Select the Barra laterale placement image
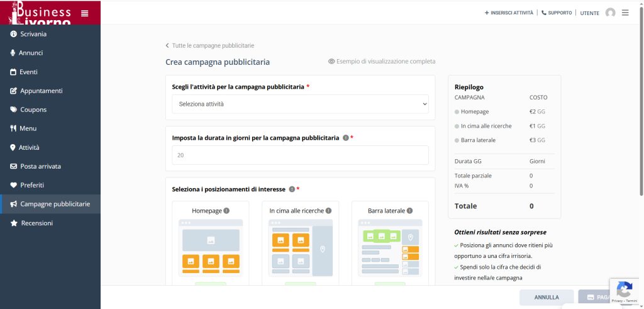Screen dimensions: 644x309 pyautogui.click(x=390, y=248)
